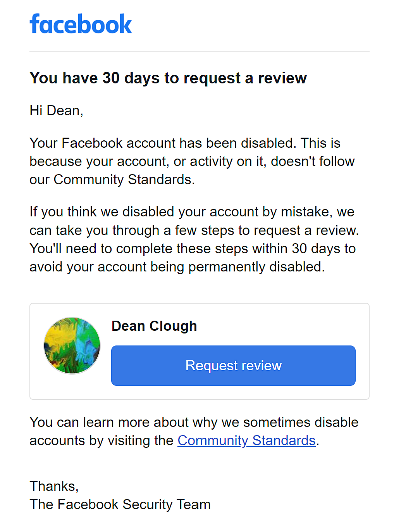This screenshot has height=532, width=394.
Task: Click the plain 'our Community Standards.' text
Action: [x=112, y=180]
